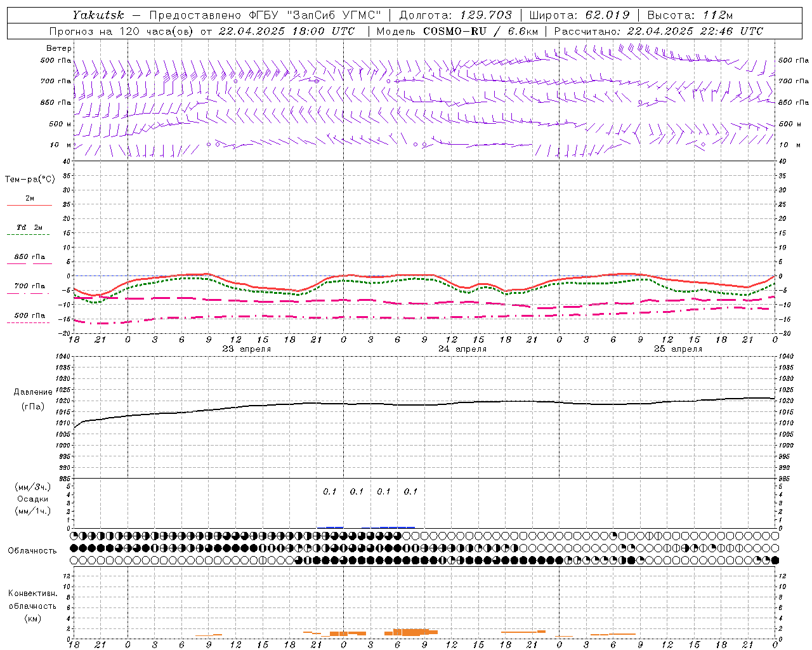Select the '(мм/3ч.)' precipitation unit label

coord(33,487)
